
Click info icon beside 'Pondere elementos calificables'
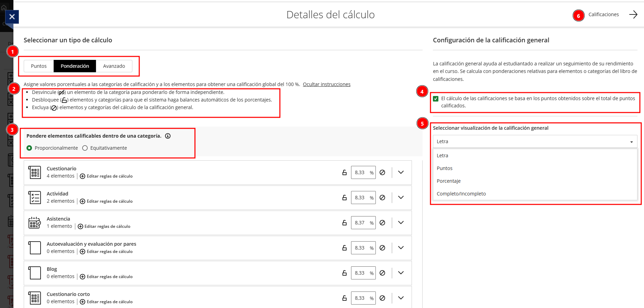pyautogui.click(x=168, y=136)
